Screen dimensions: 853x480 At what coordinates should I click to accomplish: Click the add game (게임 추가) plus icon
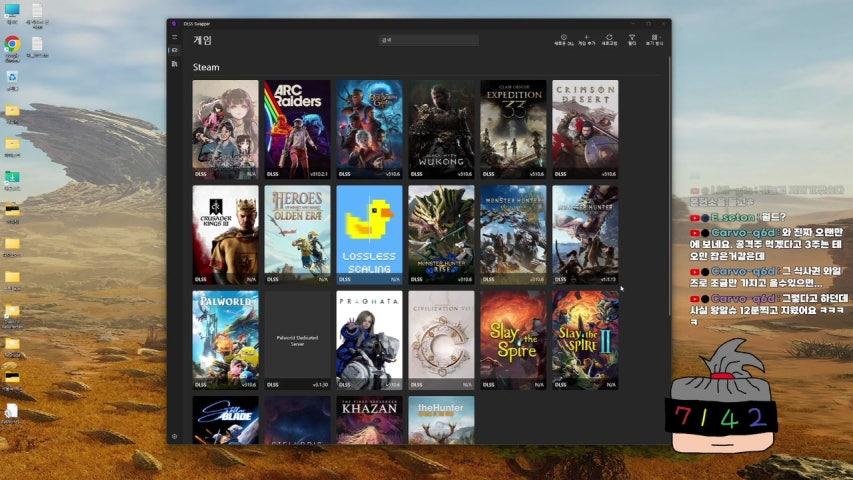click(586, 40)
